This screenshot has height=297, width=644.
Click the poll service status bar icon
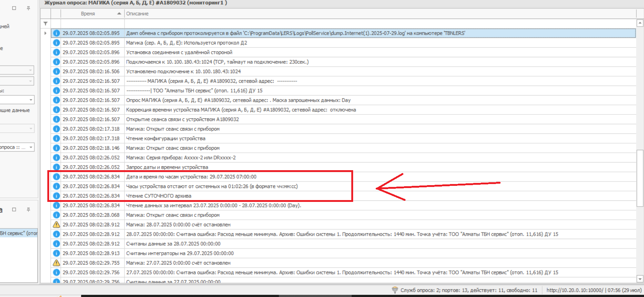coord(395,290)
